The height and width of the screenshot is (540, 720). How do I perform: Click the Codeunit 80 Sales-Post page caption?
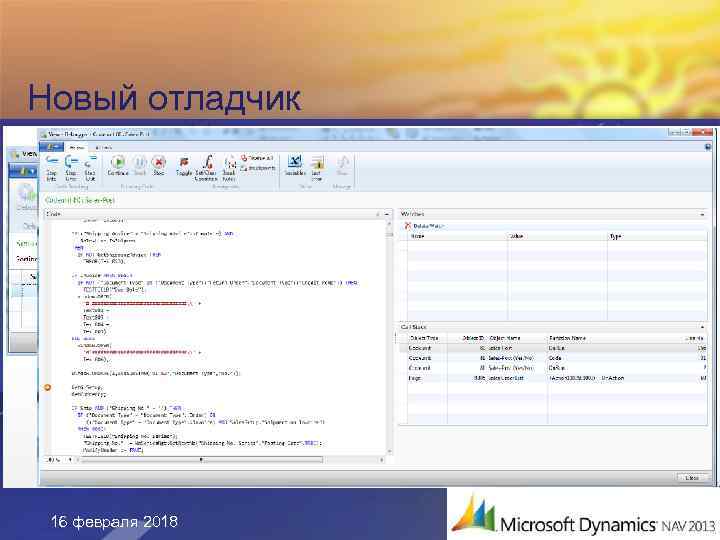coord(79,200)
